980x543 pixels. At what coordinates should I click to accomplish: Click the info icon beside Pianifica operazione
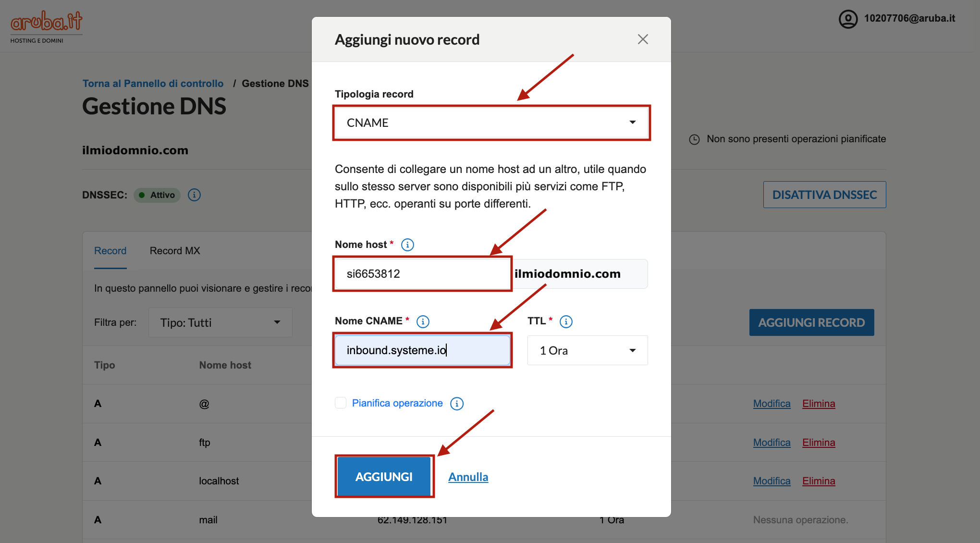point(457,404)
